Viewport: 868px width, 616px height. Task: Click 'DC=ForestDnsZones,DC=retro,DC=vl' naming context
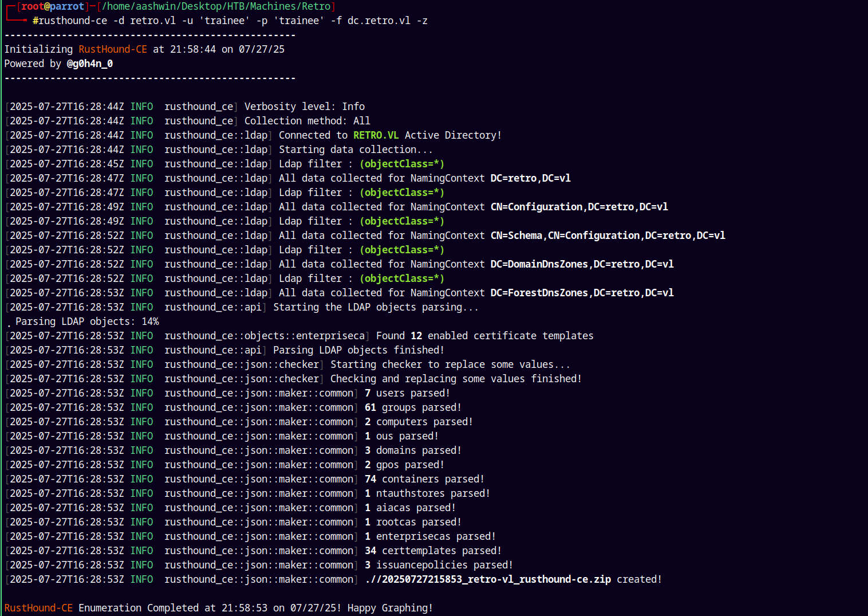click(582, 293)
